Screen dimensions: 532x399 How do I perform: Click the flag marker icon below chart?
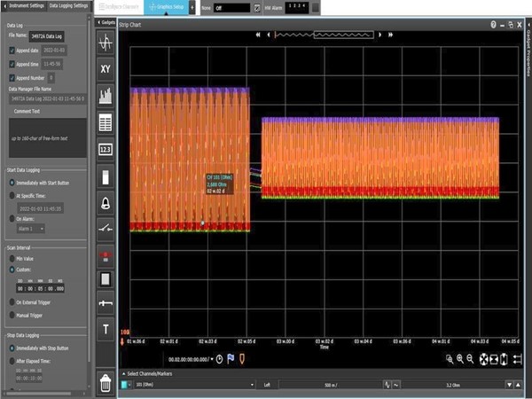coord(230,358)
